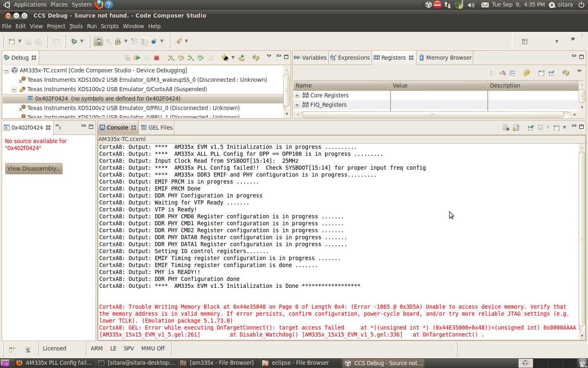The height and width of the screenshot is (368, 588).
Task: Click the flashlight Search icon in main toolbar
Action: (x=178, y=41)
